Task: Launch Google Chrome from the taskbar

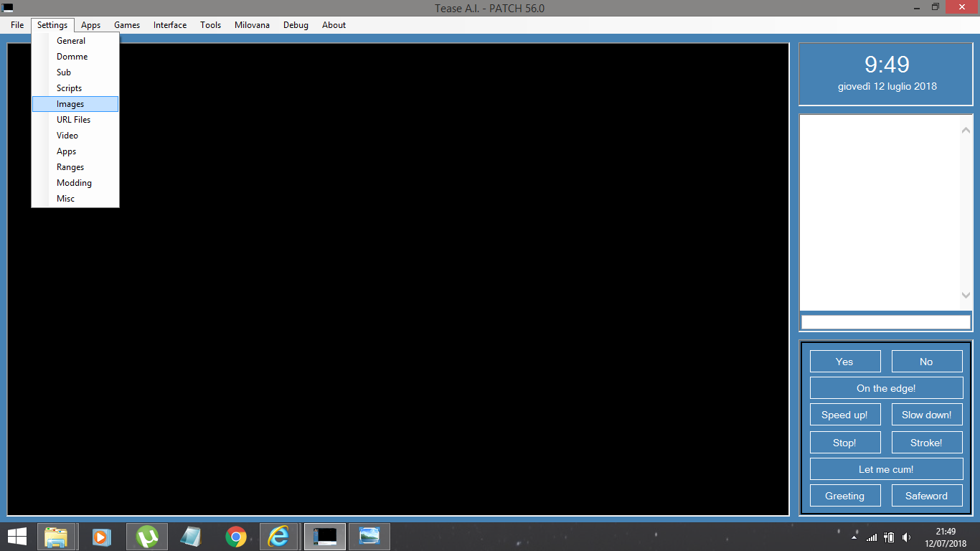Action: (x=235, y=537)
